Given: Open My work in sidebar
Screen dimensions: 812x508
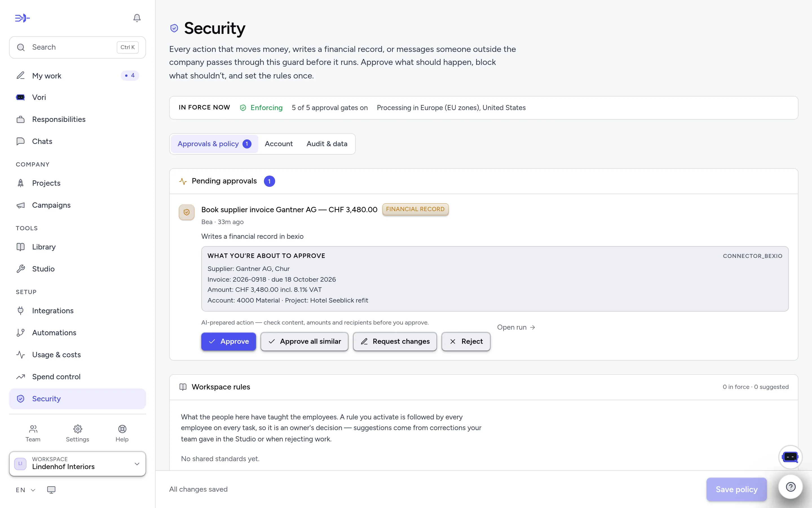Looking at the screenshot, I should 78,76.
